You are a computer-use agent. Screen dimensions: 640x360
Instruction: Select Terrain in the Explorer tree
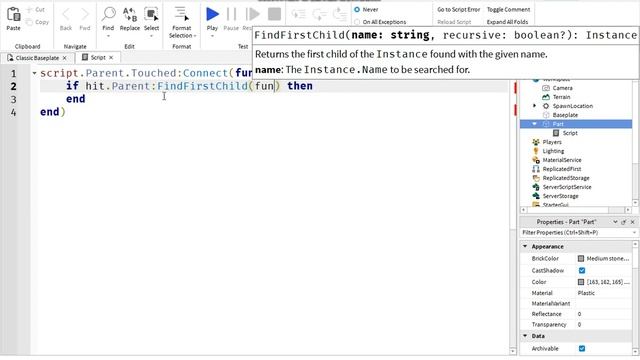click(561, 97)
